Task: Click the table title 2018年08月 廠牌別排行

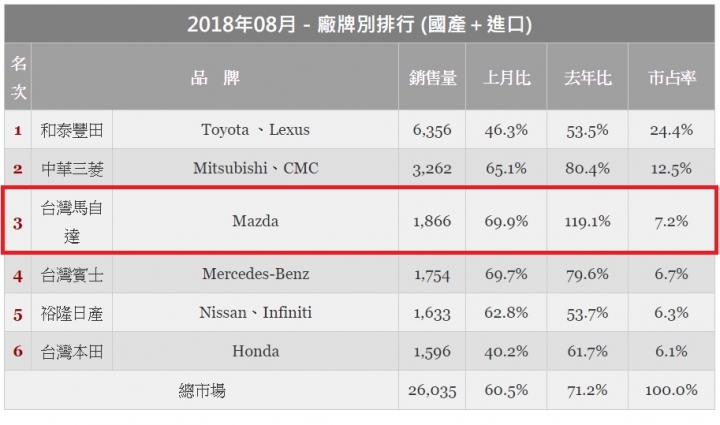Action: click(359, 24)
